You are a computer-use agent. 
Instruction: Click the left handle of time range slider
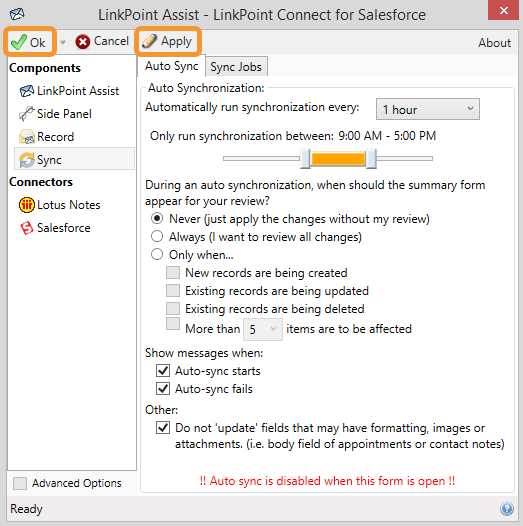[x=305, y=159]
